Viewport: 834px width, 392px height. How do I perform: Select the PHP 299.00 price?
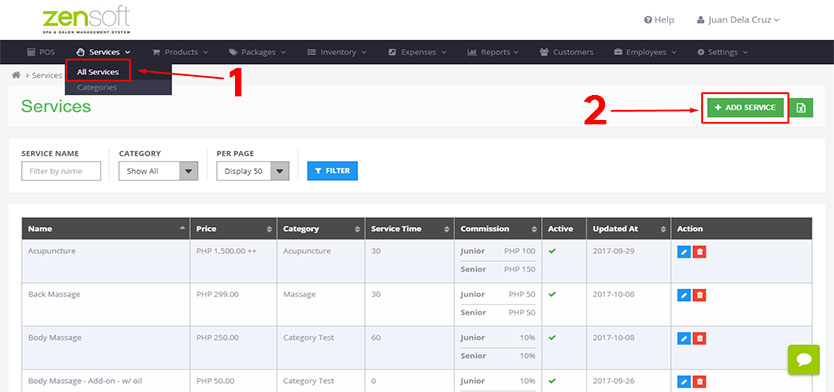[218, 294]
